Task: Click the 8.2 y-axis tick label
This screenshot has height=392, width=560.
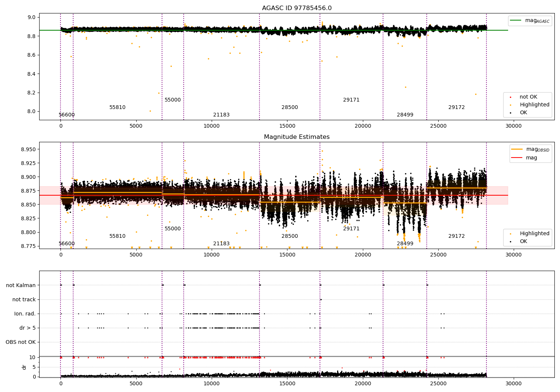Action: tap(32, 93)
